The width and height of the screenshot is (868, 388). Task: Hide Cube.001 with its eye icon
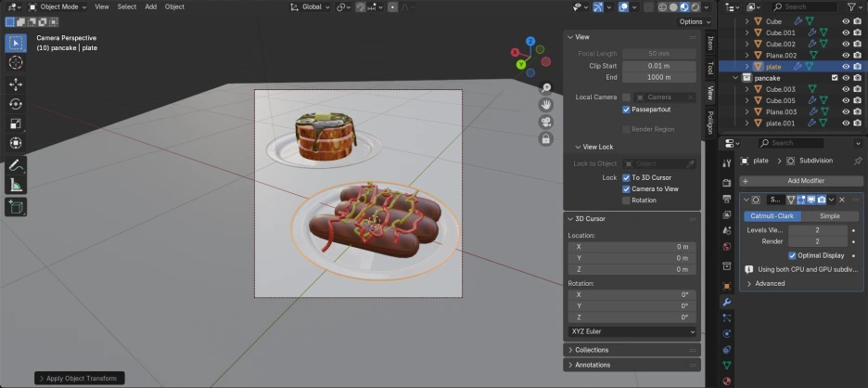(x=845, y=32)
